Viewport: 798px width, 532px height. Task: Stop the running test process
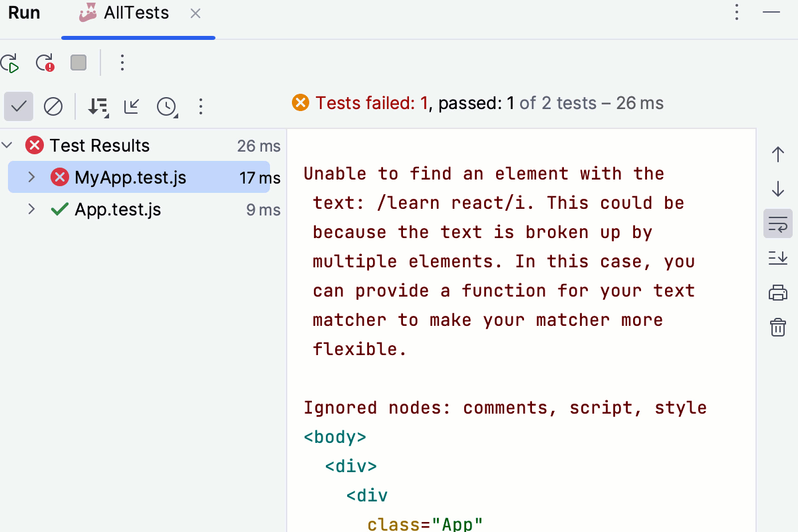tap(78, 63)
